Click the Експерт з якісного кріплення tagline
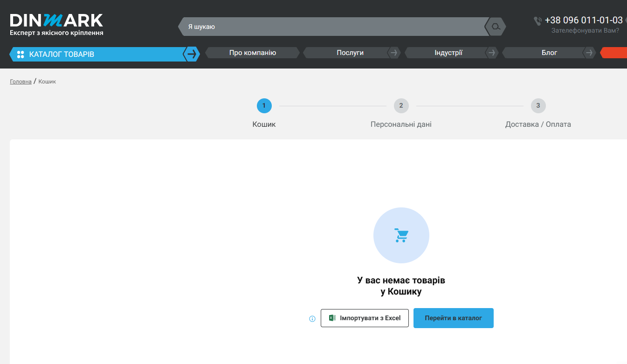 pos(56,33)
